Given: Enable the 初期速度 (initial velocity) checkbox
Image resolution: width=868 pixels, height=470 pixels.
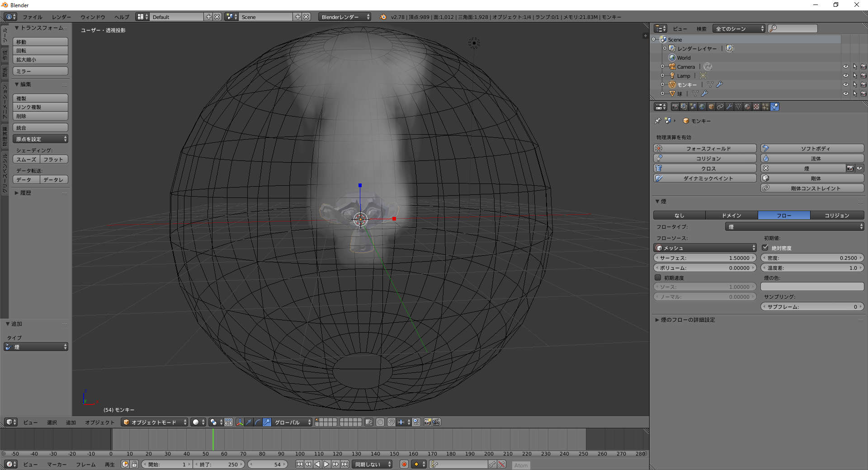Looking at the screenshot, I should point(658,277).
